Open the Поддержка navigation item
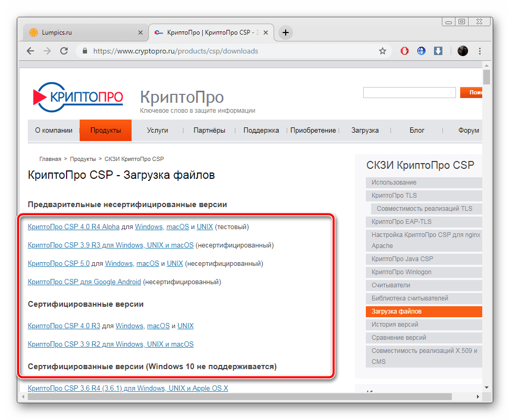This screenshot has width=510, height=420. (261, 131)
